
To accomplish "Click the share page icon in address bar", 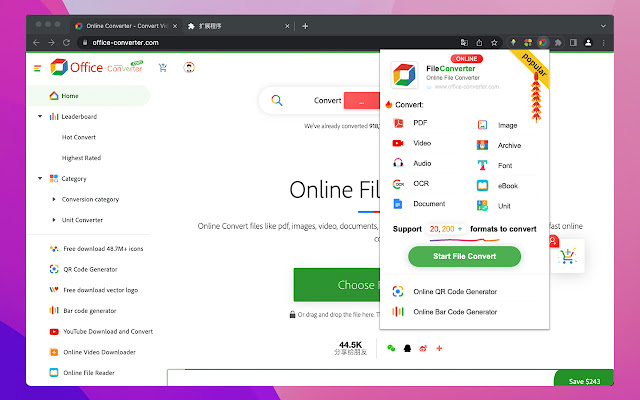I will pos(479,42).
